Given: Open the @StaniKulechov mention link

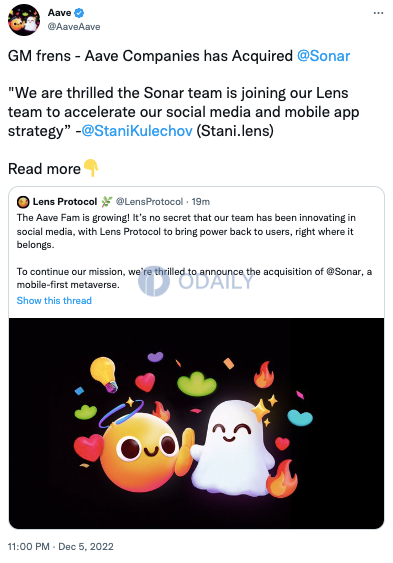Looking at the screenshot, I should pyautogui.click(x=137, y=131).
